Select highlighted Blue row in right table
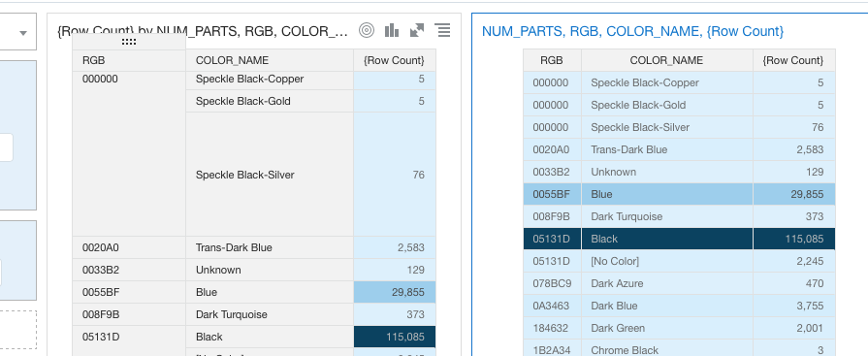 click(x=679, y=194)
